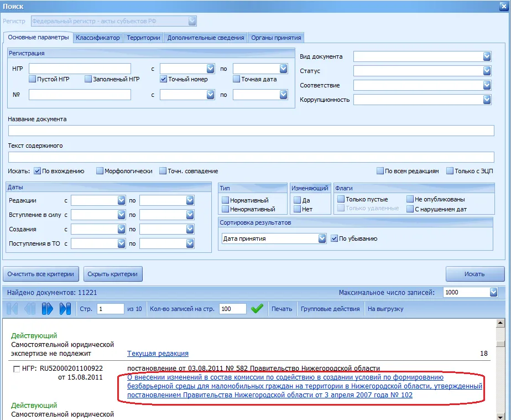The image size is (511, 420).
Task: Enable Точн. совпадение option
Action: click(x=163, y=171)
